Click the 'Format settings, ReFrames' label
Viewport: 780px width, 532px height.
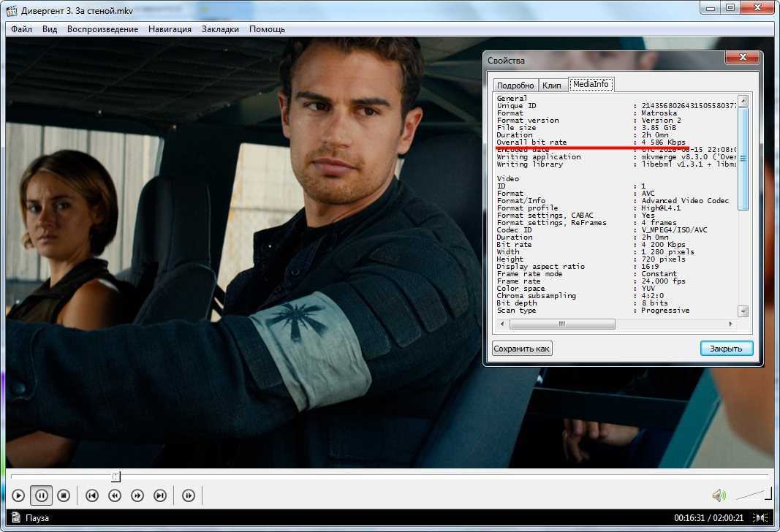click(552, 223)
